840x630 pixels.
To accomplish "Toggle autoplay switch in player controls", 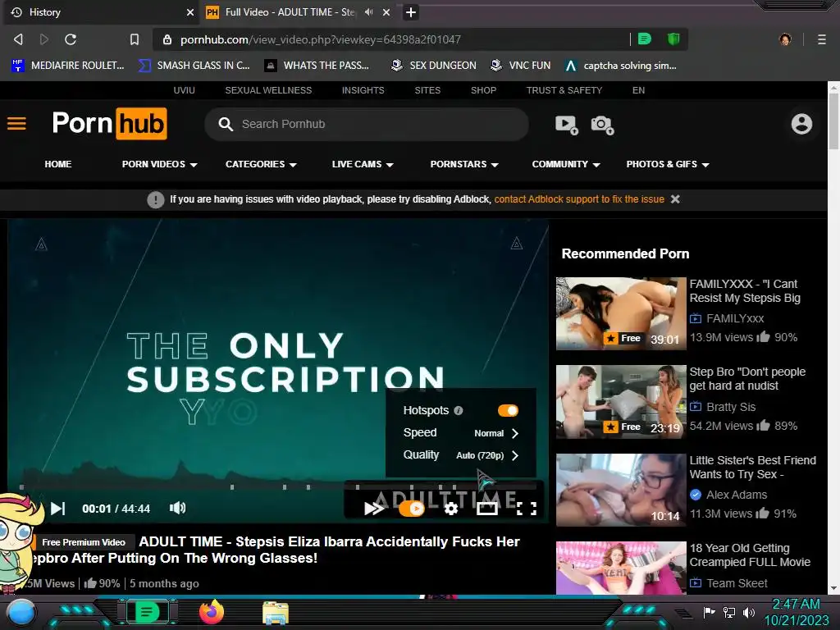I will (x=412, y=509).
